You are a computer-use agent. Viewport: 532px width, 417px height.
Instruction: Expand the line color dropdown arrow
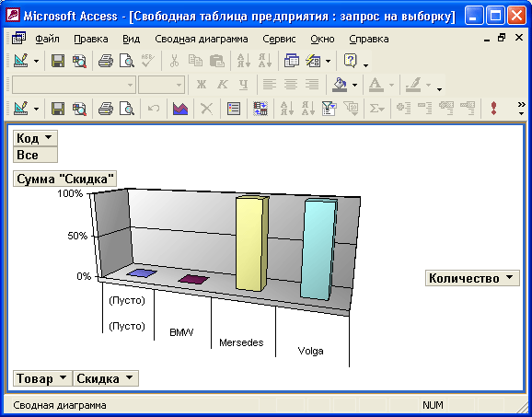pyautogui.click(x=429, y=85)
